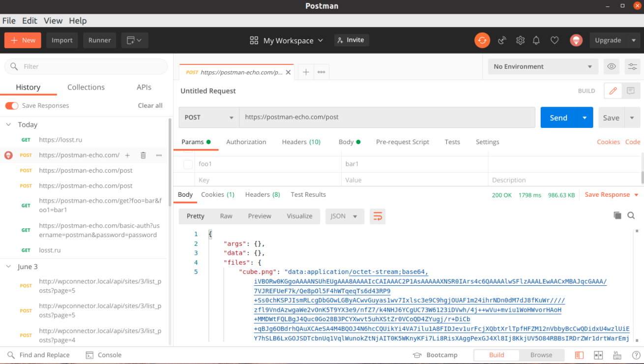Click the request URL input field

click(x=387, y=118)
